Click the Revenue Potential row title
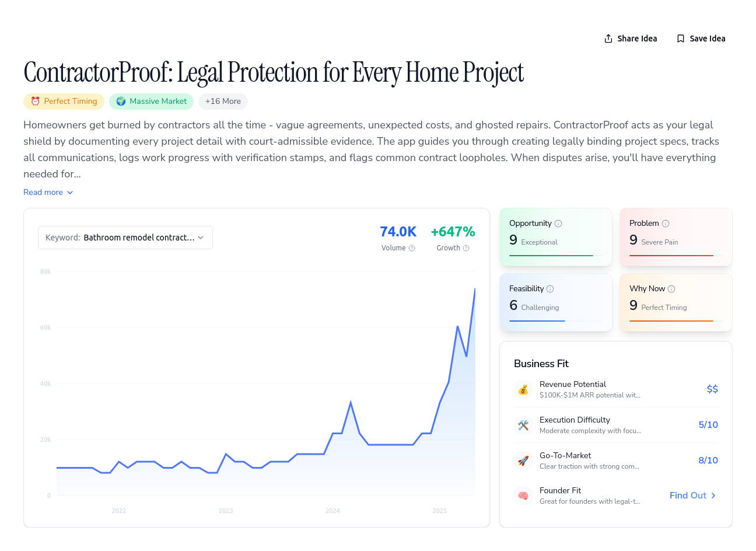 (573, 384)
